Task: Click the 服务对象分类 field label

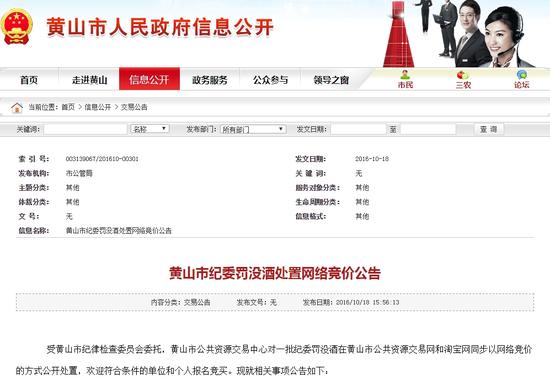Action: 317,188
